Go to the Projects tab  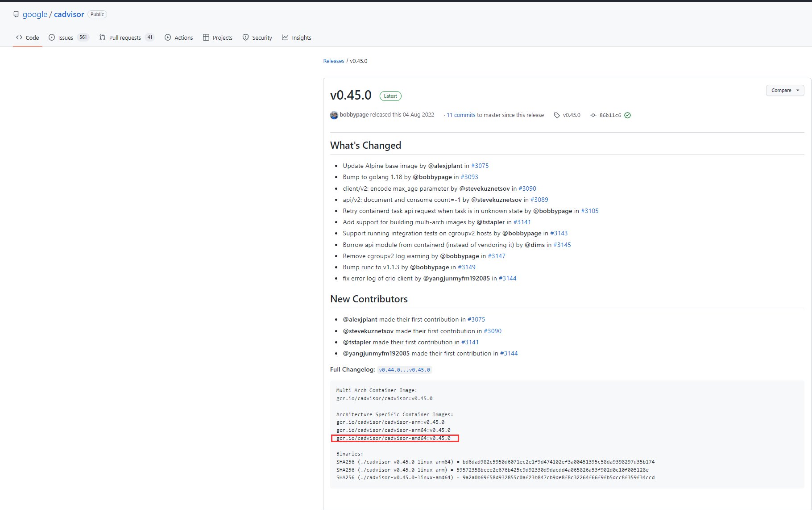(218, 38)
